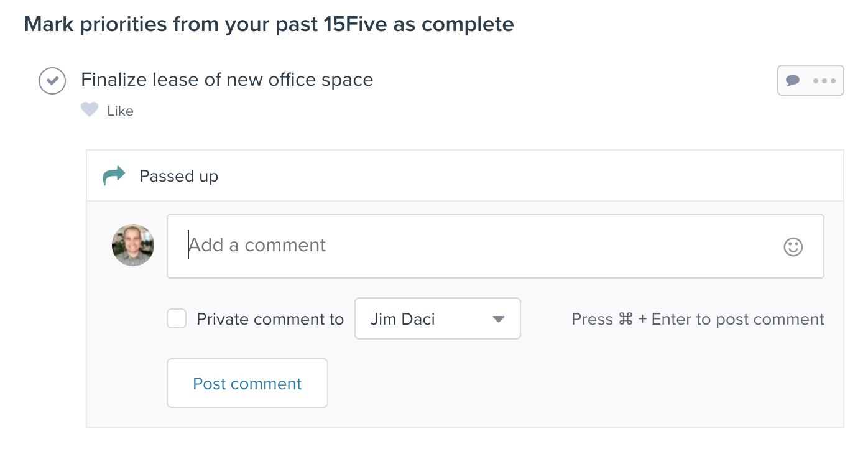
Task: Mark the Finalize lease priority as complete
Action: click(x=52, y=81)
